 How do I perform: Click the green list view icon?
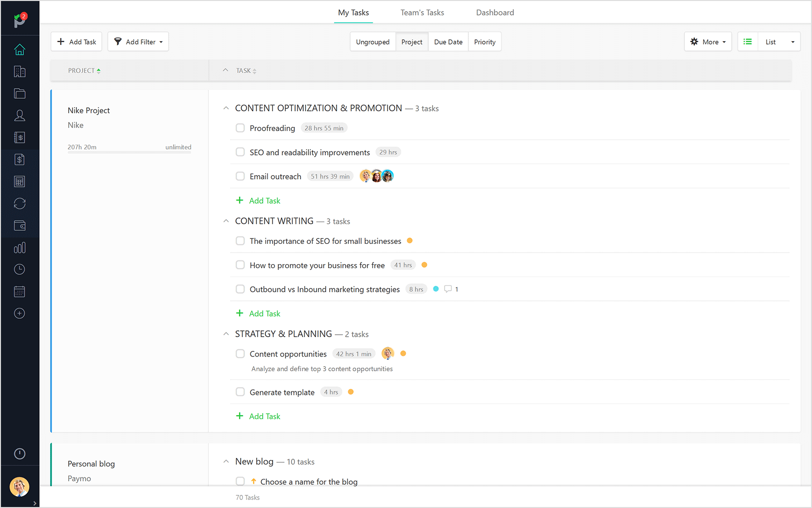747,42
